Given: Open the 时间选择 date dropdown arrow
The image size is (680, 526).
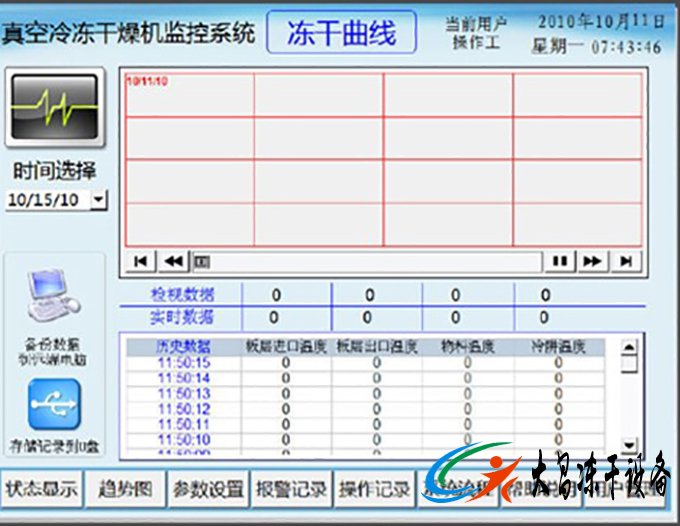Looking at the screenshot, I should point(99,200).
